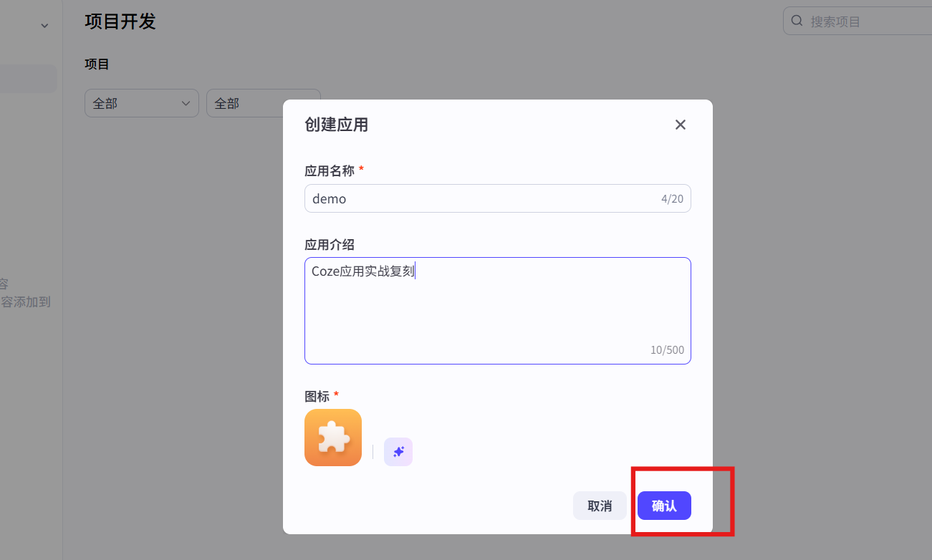Close the 创建应用 dialog with X
This screenshot has height=560, width=932.
coord(680,125)
